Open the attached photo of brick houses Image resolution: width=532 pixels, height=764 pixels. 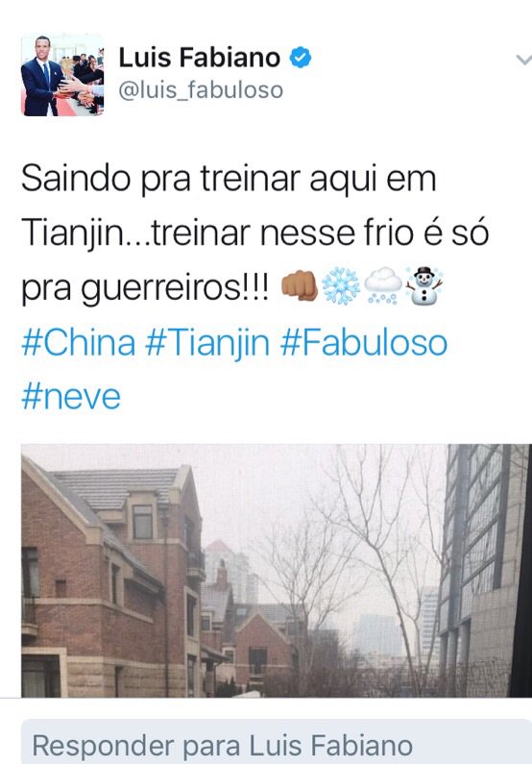tap(277, 571)
